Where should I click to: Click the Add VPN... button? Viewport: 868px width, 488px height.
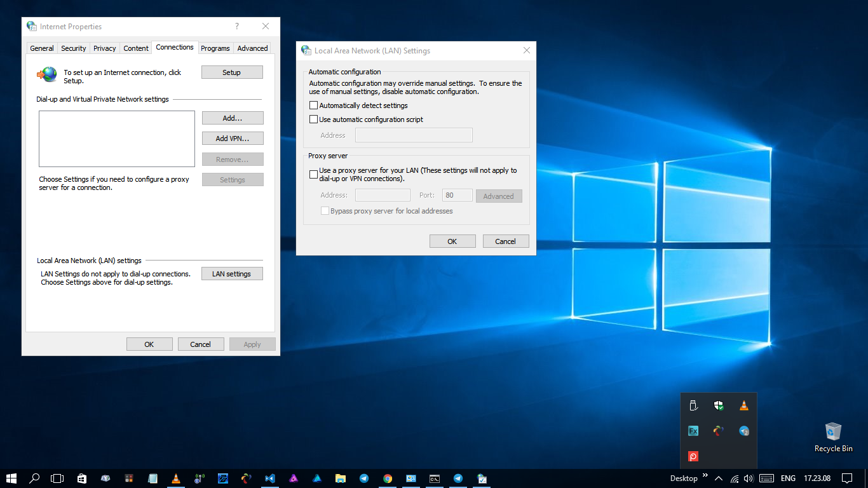233,139
